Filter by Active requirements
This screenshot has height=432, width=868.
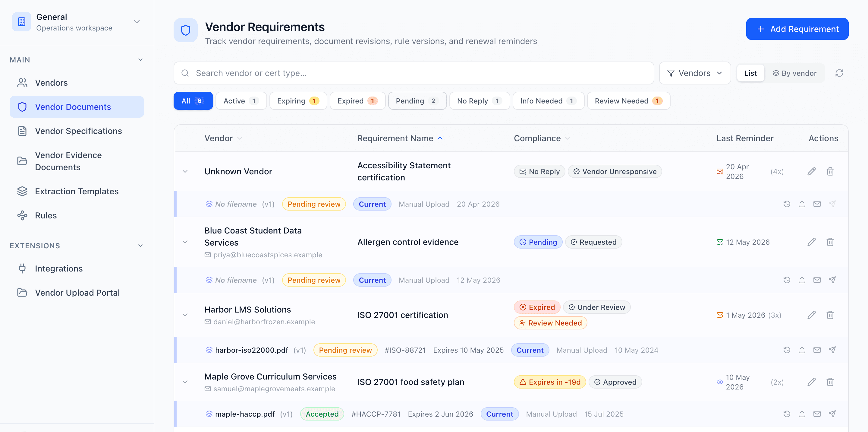pyautogui.click(x=241, y=100)
